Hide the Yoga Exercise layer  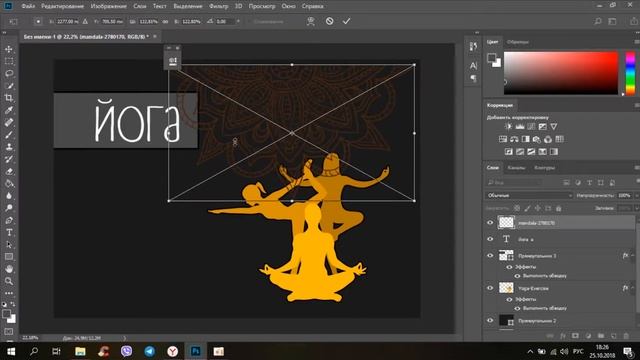click(x=490, y=288)
